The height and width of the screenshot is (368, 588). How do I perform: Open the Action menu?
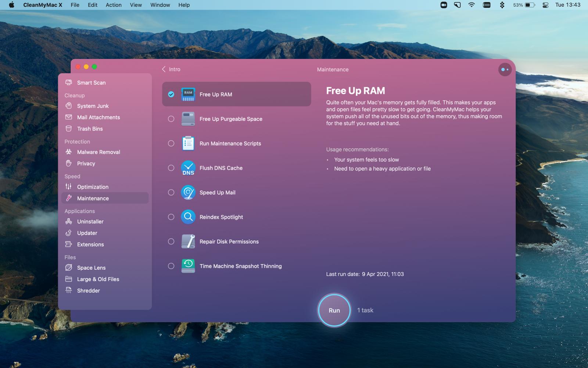point(114,5)
